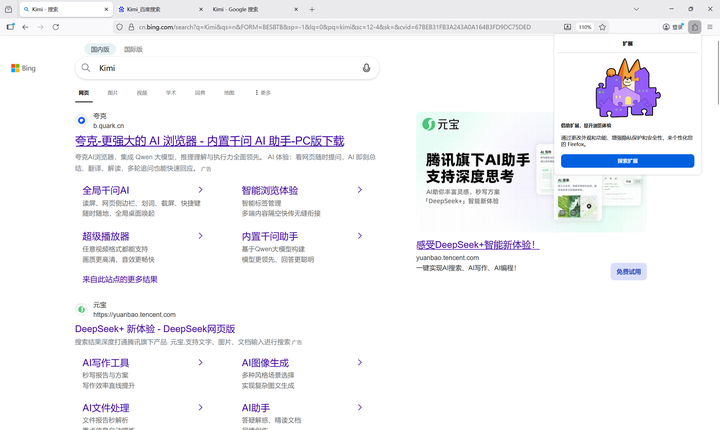Open a new tab with plus button
The width and height of the screenshot is (720, 430).
point(312,9)
